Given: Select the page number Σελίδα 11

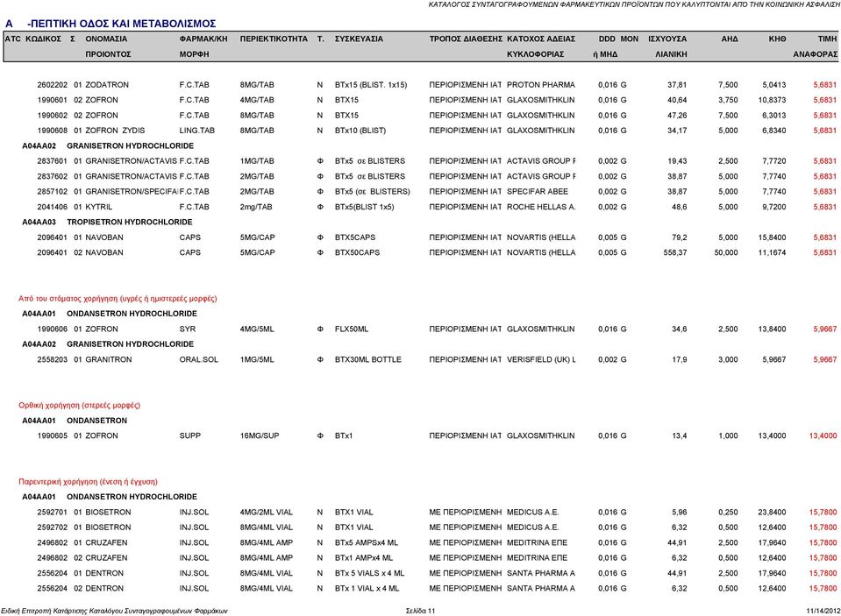Looking at the screenshot, I should pos(421,611).
